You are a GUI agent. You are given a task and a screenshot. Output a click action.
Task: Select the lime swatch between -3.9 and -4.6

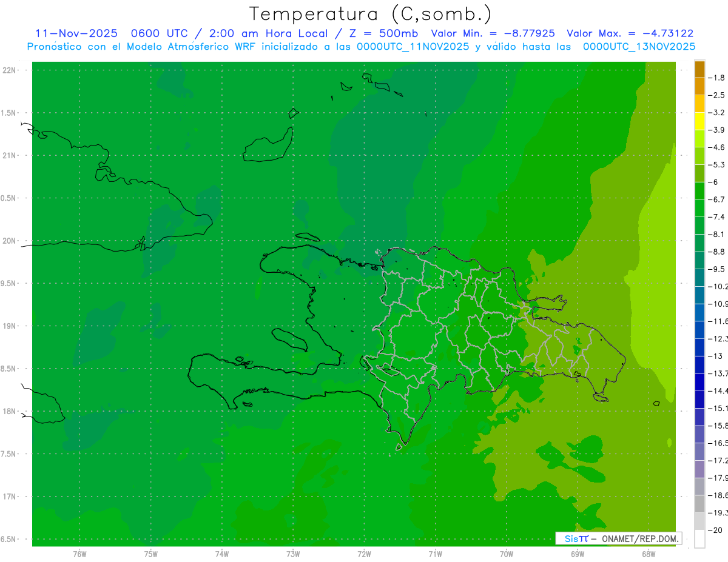[699, 139]
